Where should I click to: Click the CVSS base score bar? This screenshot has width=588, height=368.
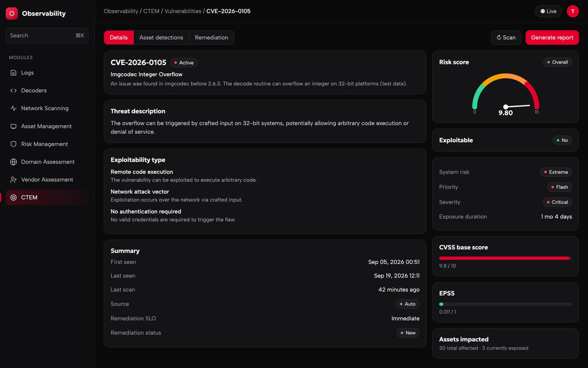505,258
